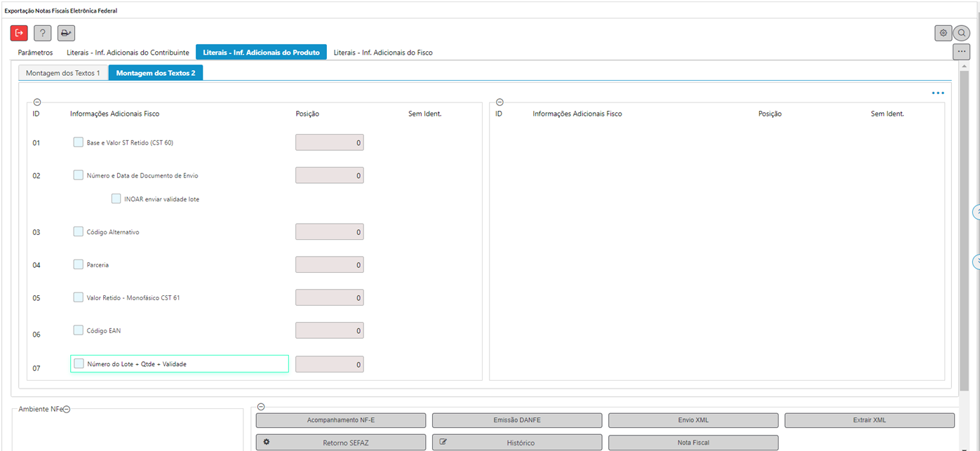Open the blue three-dots panel menu

(x=938, y=93)
